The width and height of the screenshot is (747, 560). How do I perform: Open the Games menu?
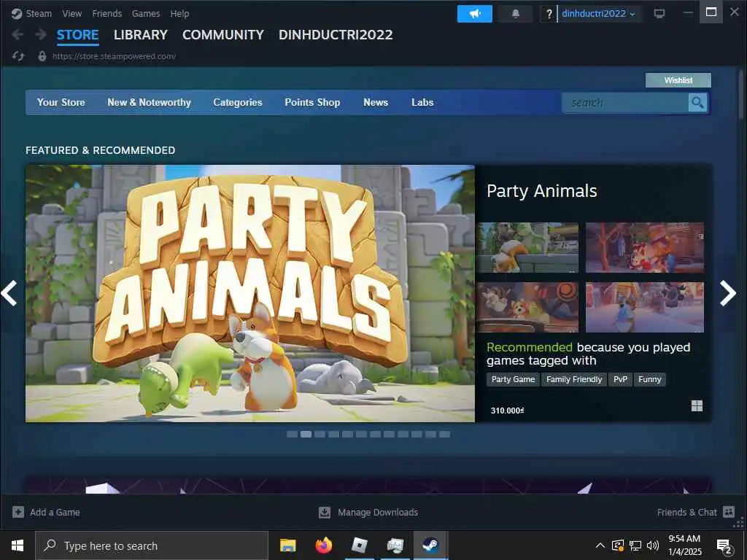(x=146, y=13)
